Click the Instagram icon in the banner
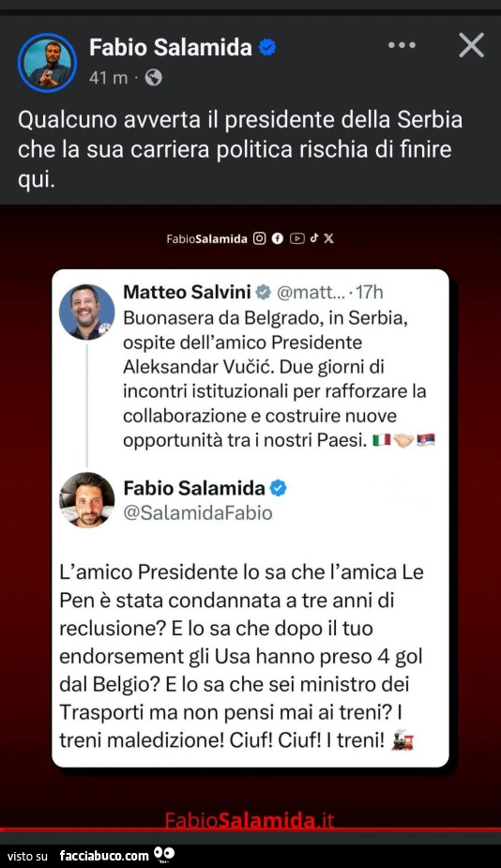 tap(260, 238)
